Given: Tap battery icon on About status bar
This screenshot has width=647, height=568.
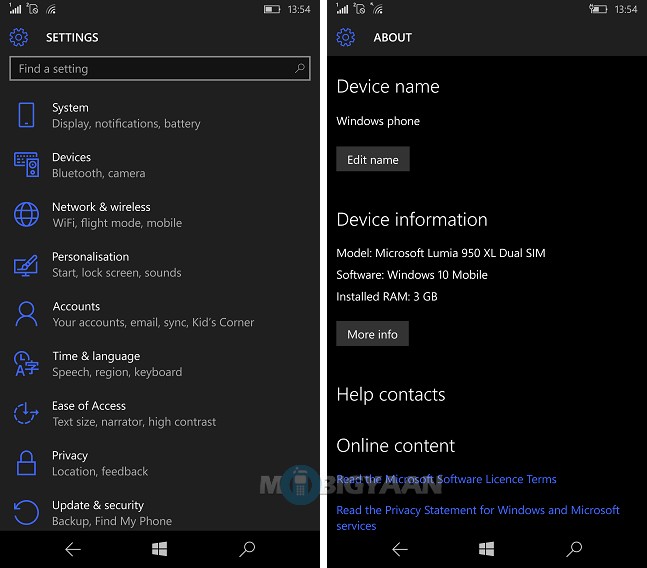Looking at the screenshot, I should pos(598,9).
